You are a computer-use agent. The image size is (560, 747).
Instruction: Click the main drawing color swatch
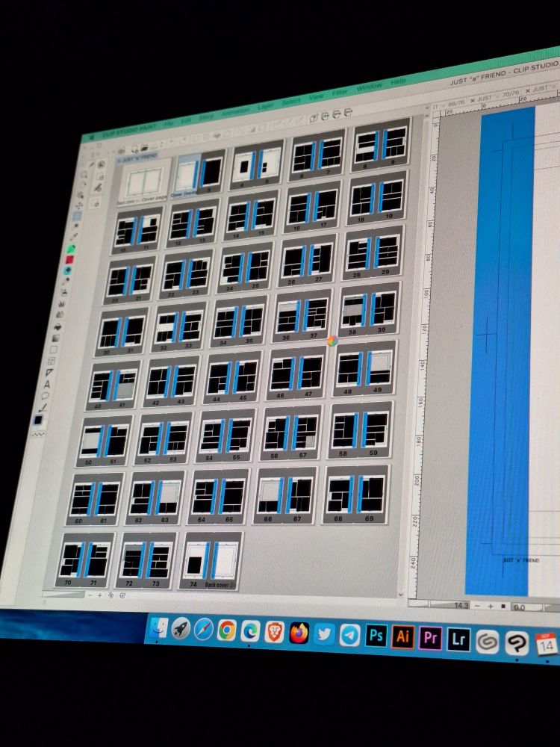[x=38, y=420]
